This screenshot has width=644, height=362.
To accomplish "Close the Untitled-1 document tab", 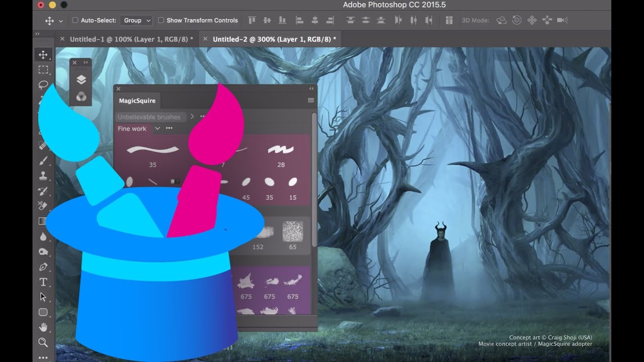I will tap(62, 39).
